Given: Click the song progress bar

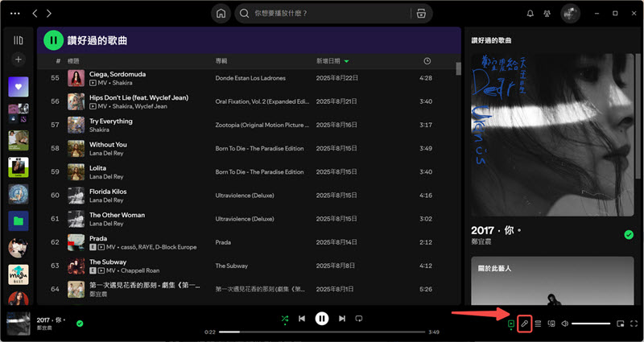Looking at the screenshot, I should pos(322,332).
